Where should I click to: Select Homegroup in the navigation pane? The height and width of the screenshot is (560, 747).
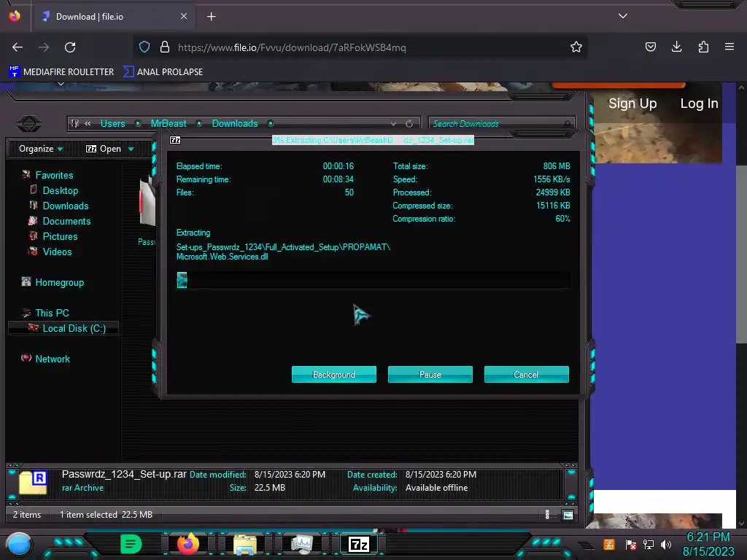[59, 282]
